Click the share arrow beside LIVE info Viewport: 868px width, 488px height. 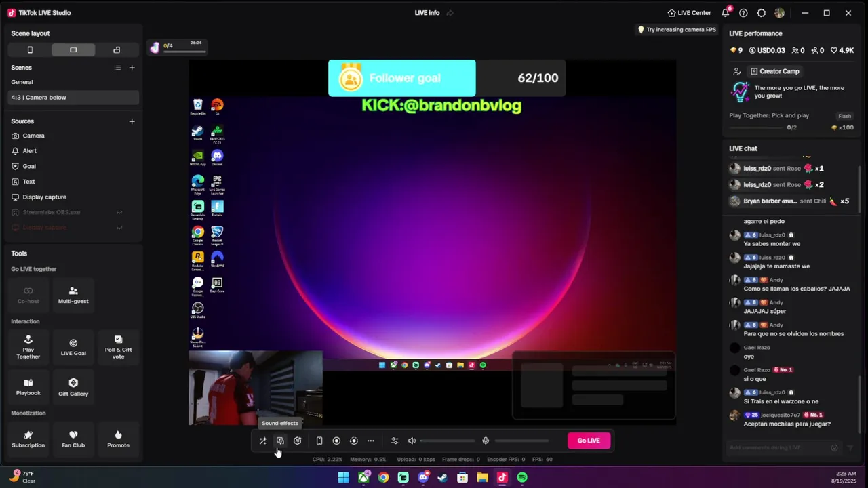(450, 13)
